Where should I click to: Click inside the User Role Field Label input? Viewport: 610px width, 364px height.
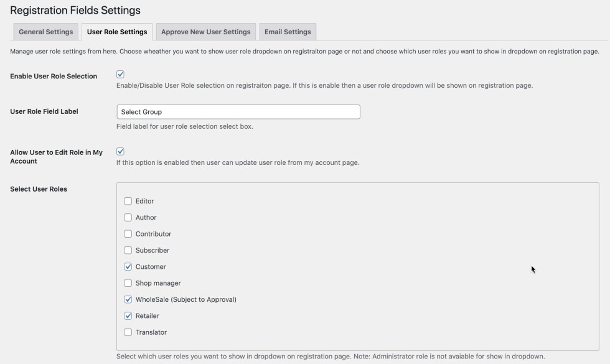(238, 111)
